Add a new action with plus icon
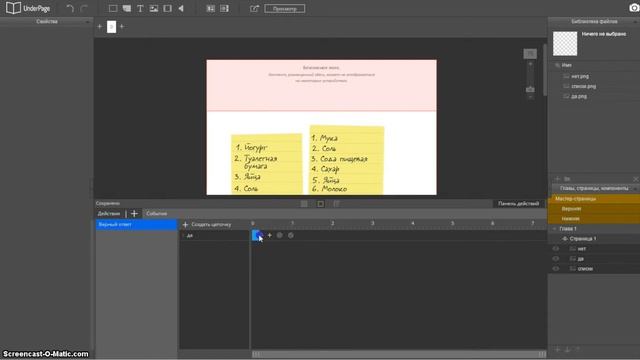 point(134,213)
